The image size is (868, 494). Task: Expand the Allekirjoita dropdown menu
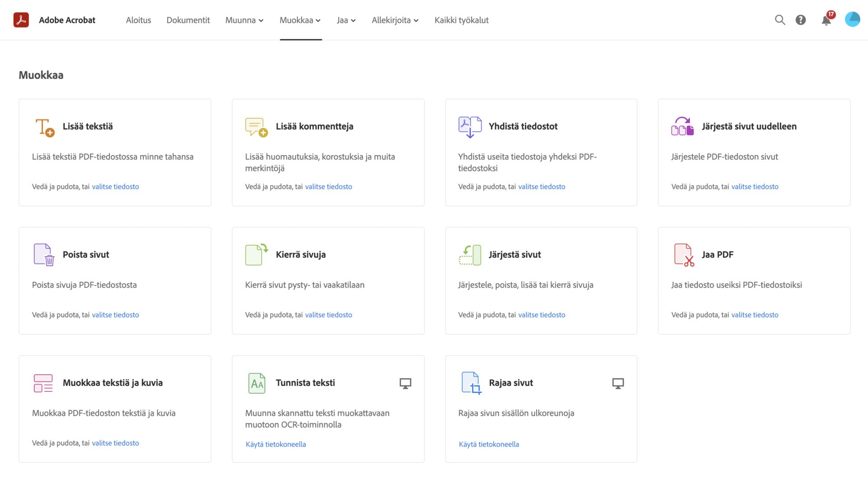[395, 20]
